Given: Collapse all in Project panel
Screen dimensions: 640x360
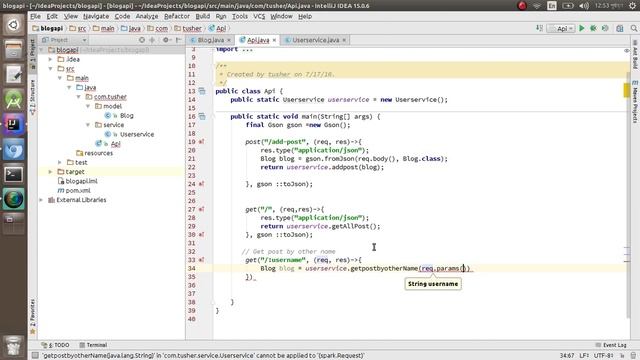Looking at the screenshot, I should (x=152, y=40).
